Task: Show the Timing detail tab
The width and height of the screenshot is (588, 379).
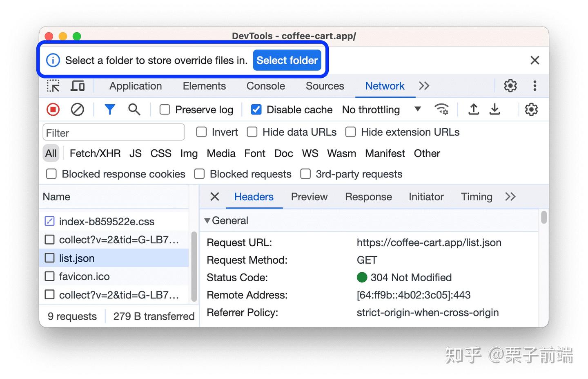Action: coord(477,197)
